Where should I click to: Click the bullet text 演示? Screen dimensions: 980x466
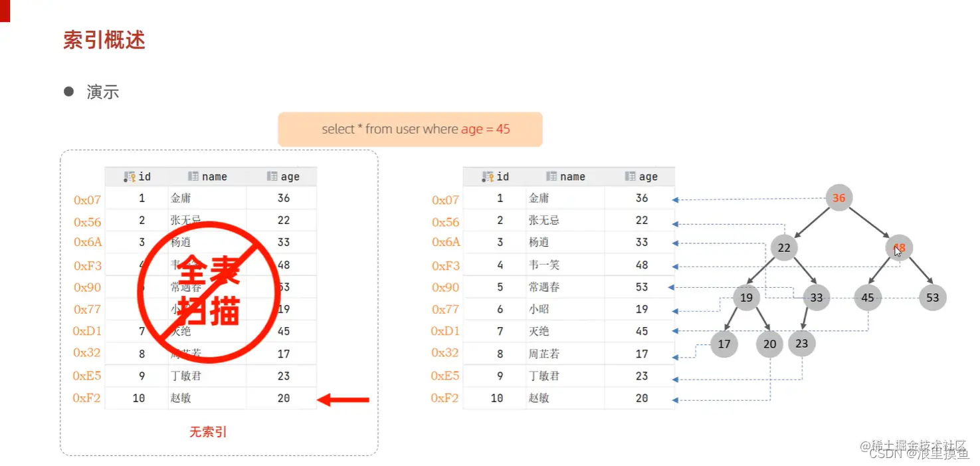point(103,92)
